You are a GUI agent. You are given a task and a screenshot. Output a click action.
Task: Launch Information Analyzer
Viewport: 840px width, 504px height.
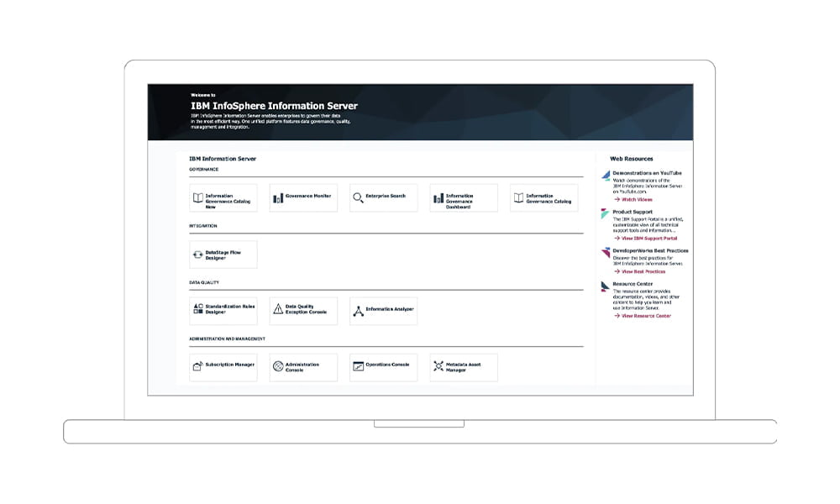383,310
